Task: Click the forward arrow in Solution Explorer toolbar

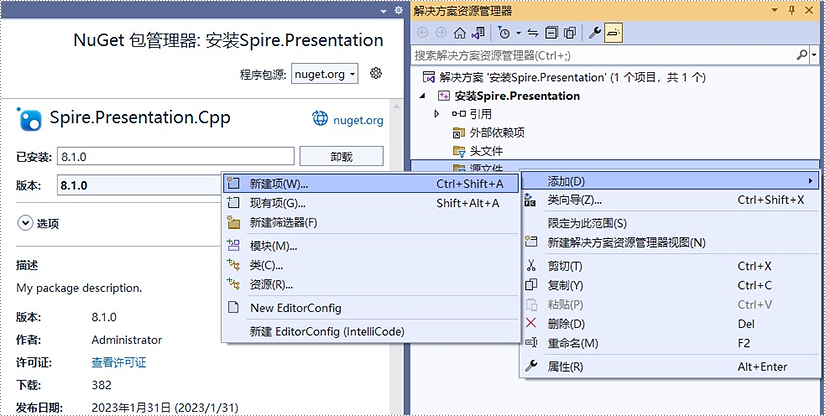Action: click(x=440, y=33)
